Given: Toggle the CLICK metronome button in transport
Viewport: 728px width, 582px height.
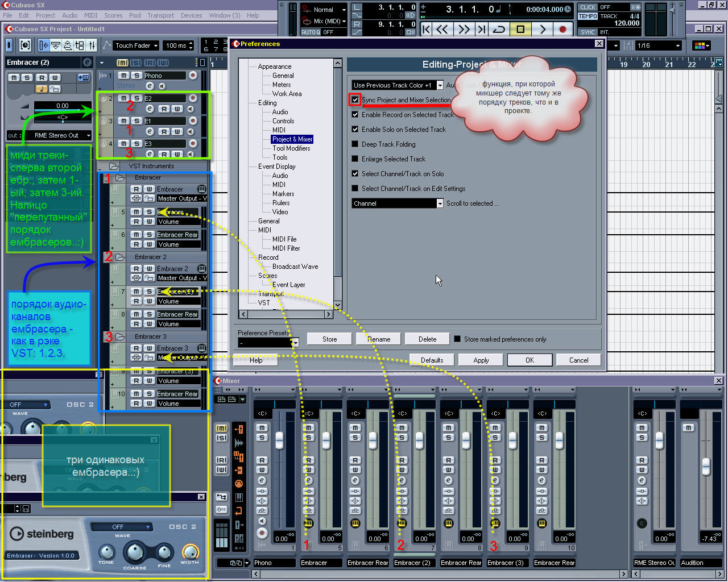Looking at the screenshot, I should click(x=588, y=7).
